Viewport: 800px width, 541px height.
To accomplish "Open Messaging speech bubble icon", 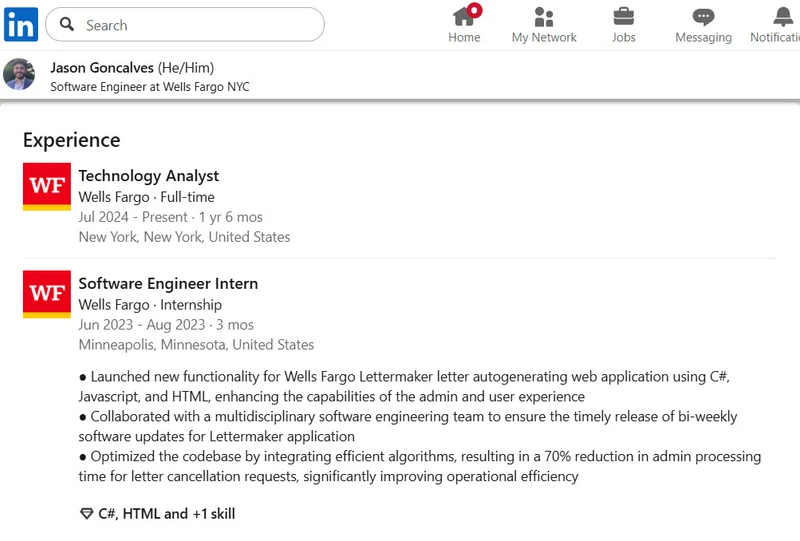I will click(x=703, y=17).
